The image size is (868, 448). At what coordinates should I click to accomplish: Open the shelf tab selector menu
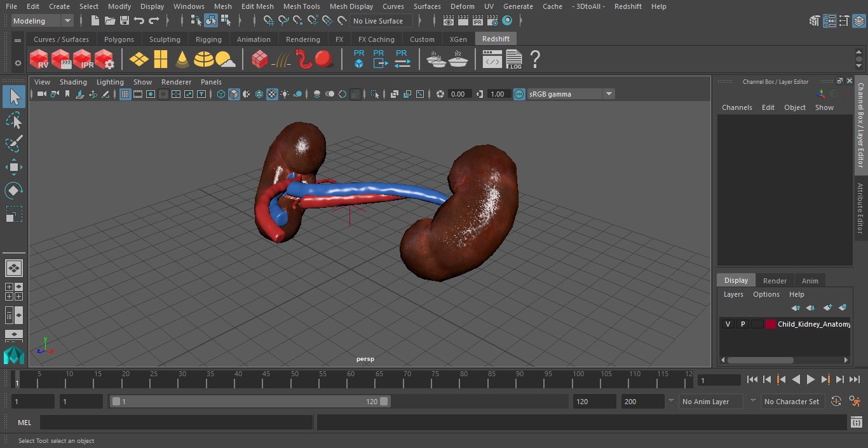point(18,40)
